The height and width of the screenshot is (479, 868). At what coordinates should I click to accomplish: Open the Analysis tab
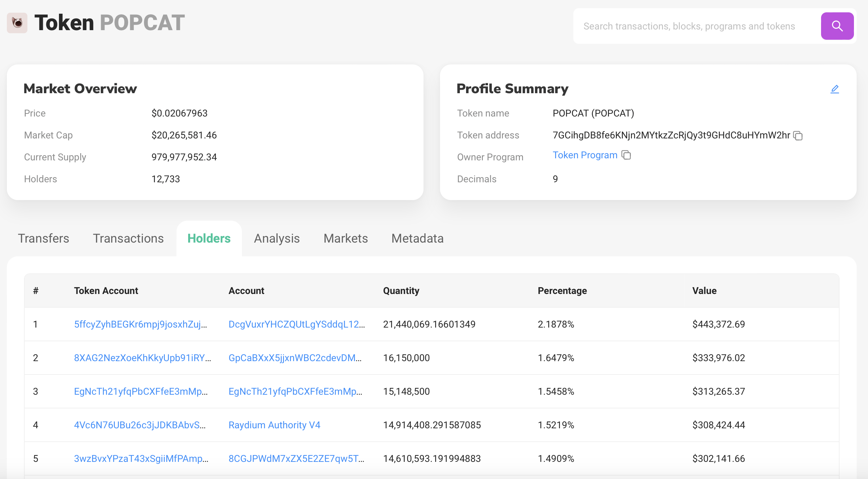click(277, 238)
